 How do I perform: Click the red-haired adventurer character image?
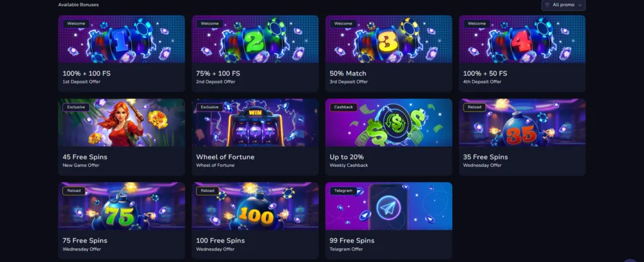tap(121, 124)
